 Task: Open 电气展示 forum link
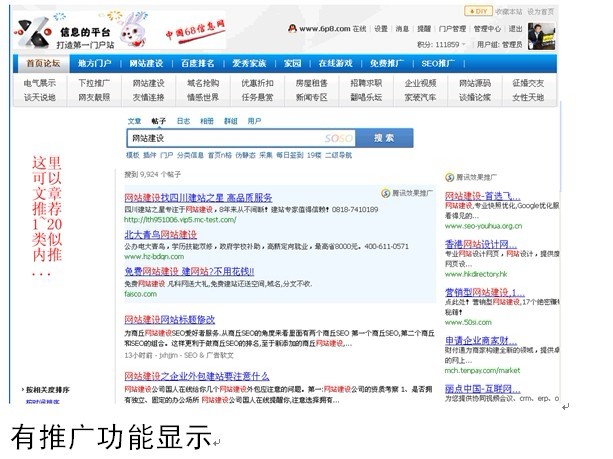click(39, 83)
